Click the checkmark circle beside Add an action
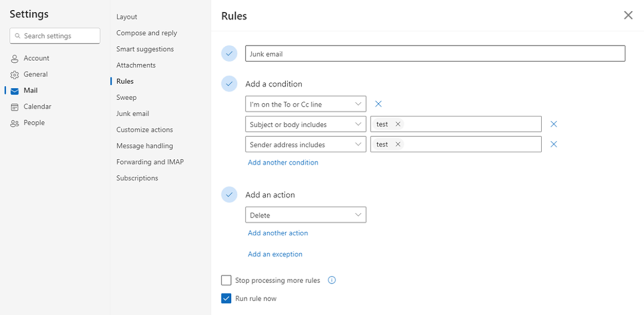The width and height of the screenshot is (644, 315). [229, 195]
